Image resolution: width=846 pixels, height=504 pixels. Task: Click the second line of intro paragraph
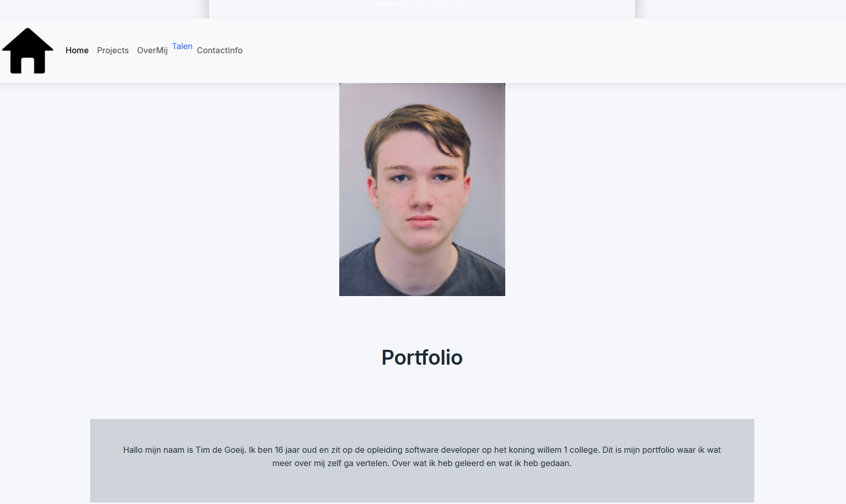422,463
